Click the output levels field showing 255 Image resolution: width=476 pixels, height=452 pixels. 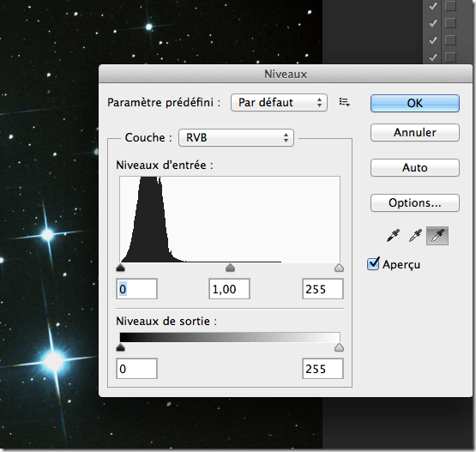(322, 369)
